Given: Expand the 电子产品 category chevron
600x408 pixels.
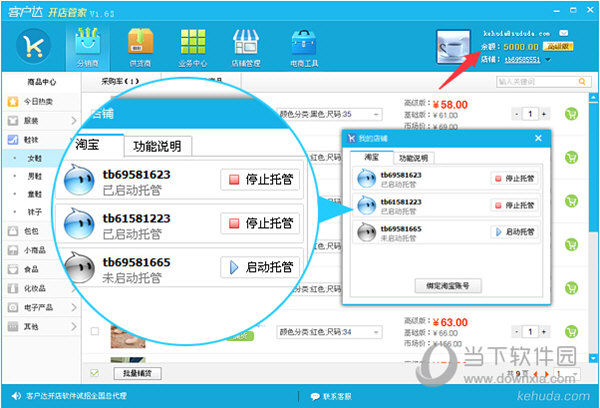Looking at the screenshot, I should pos(74,307).
